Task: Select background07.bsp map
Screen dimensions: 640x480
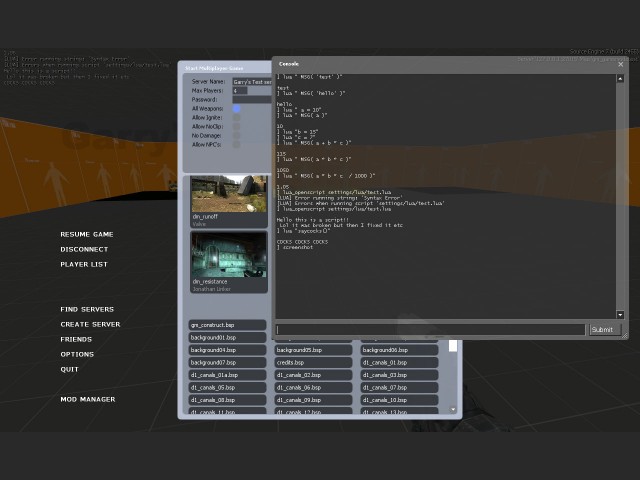Action: (x=227, y=362)
